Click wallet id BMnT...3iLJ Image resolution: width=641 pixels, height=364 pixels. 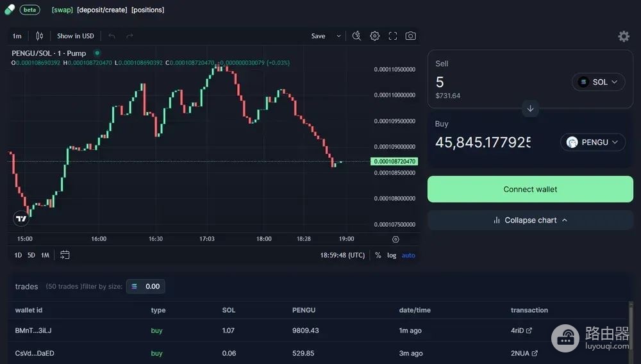33,331
